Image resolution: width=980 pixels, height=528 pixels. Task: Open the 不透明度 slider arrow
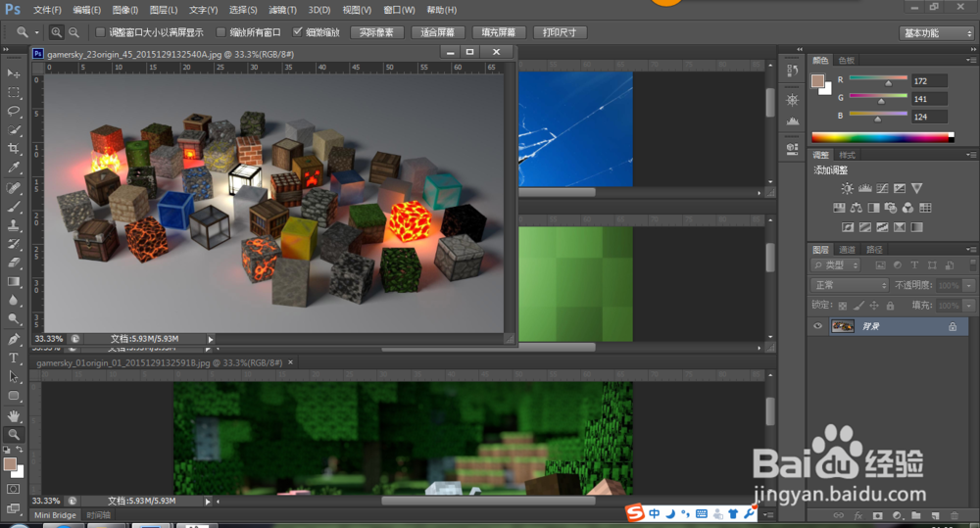point(969,286)
